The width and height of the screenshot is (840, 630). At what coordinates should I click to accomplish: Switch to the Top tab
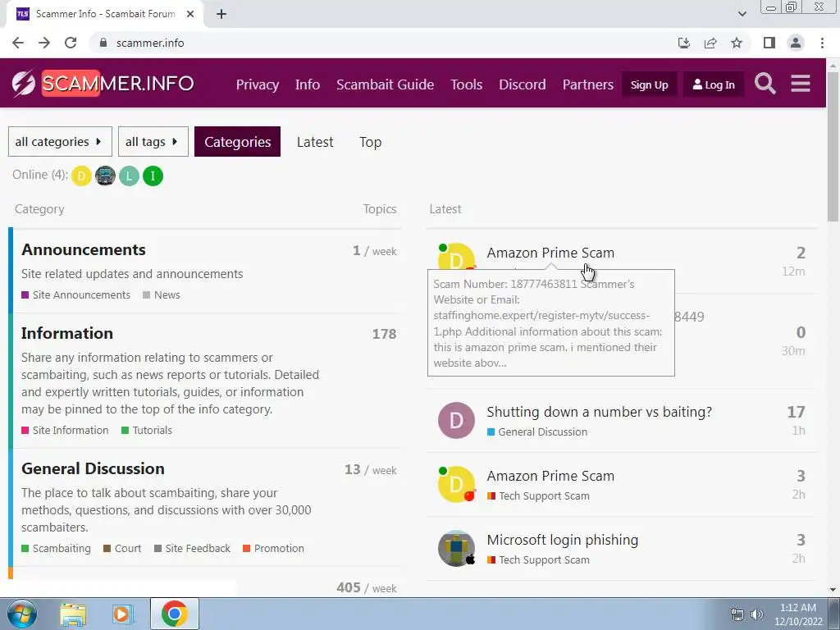point(370,142)
